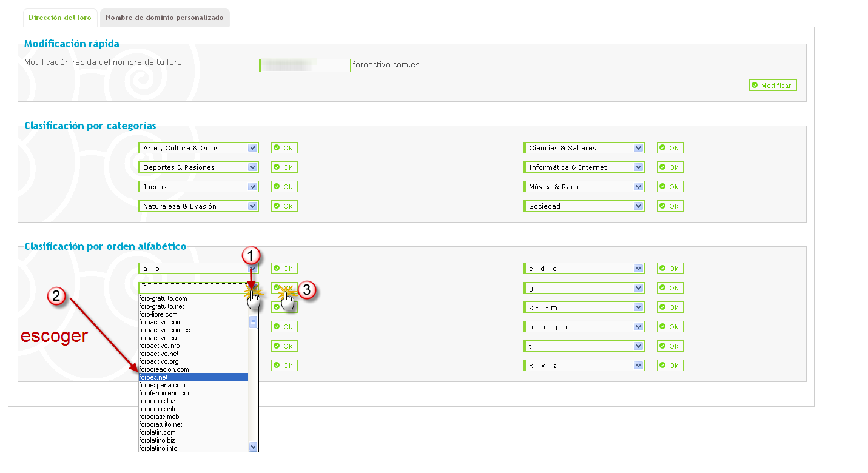Image resolution: width=868 pixels, height=473 pixels.
Task: Open the Deportes & Pasiones dropdown
Action: click(198, 167)
